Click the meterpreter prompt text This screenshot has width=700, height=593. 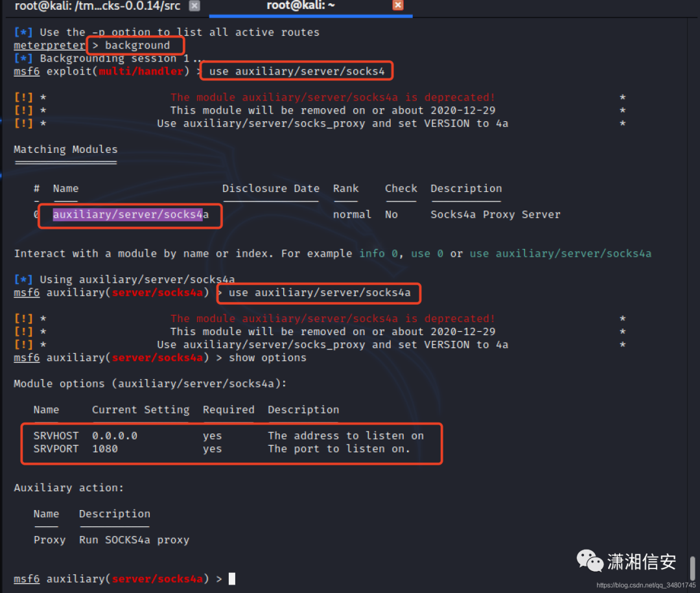[49, 45]
